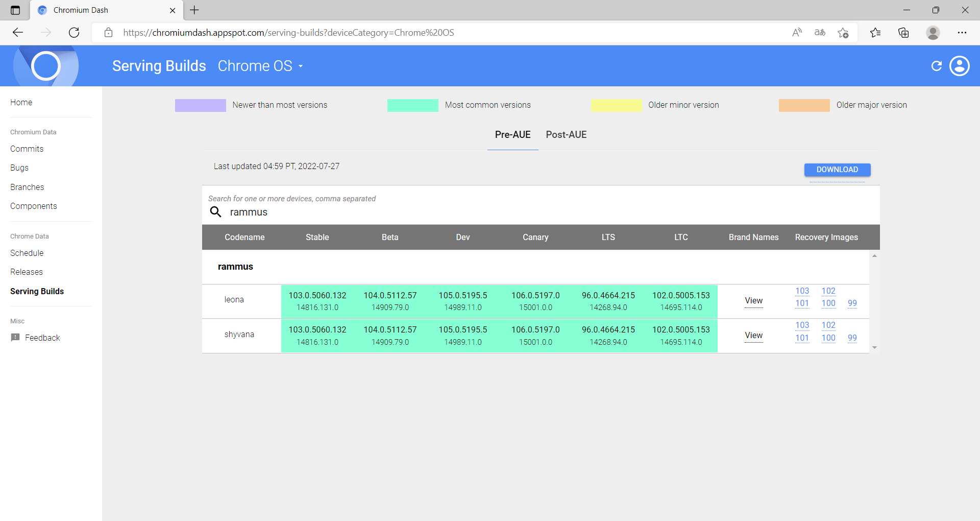The width and height of the screenshot is (980, 521).
Task: Click the browser back arrow
Action: point(18,33)
